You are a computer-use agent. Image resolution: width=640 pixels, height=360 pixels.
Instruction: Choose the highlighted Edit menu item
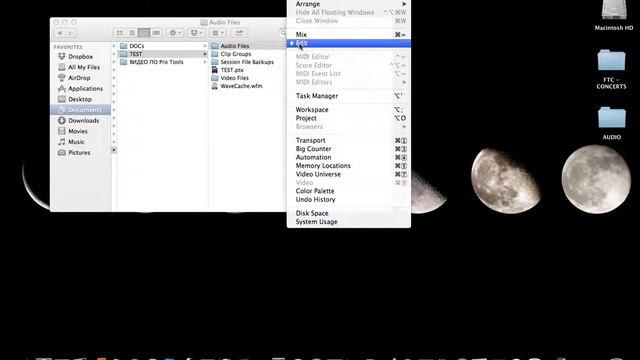pos(349,43)
